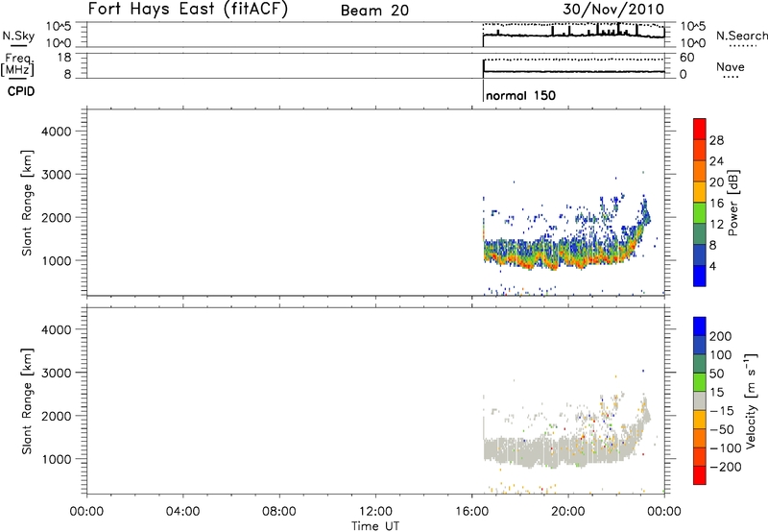Click the date '30/Nov/2010'
Image resolution: width=768 pixels, height=532 pixels.
tap(613, 10)
